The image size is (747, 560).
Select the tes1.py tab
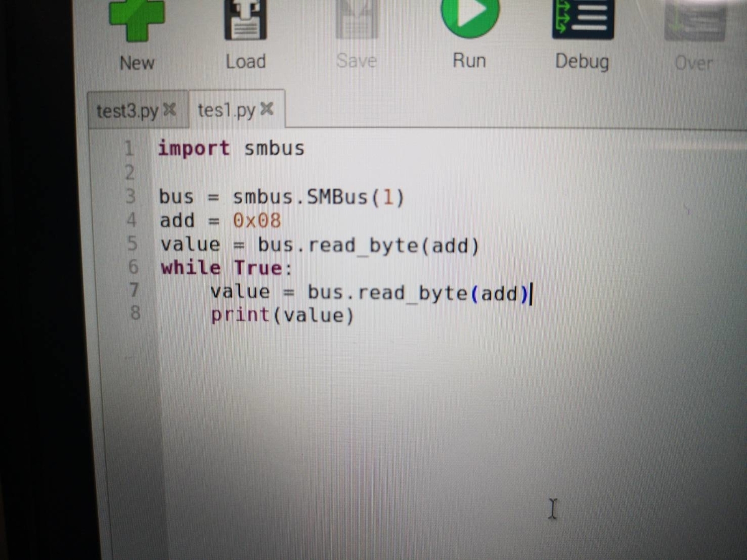(x=226, y=111)
